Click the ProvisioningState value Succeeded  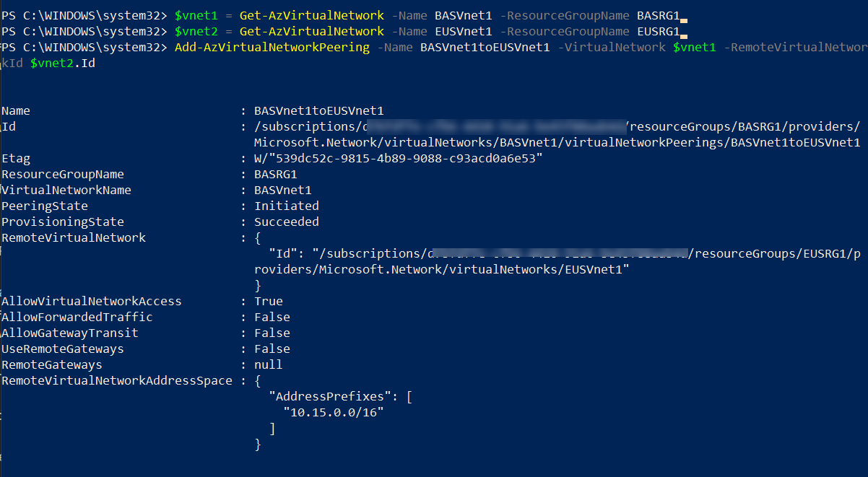(286, 222)
